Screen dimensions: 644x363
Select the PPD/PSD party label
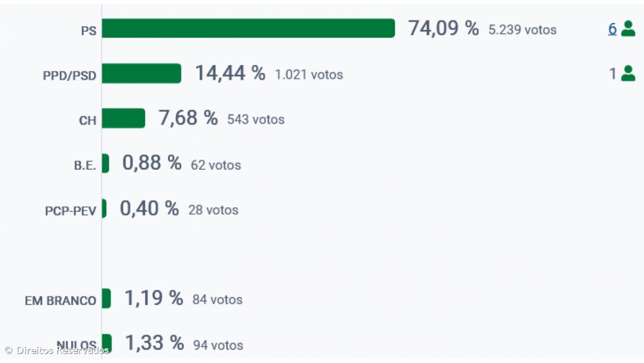70,76
